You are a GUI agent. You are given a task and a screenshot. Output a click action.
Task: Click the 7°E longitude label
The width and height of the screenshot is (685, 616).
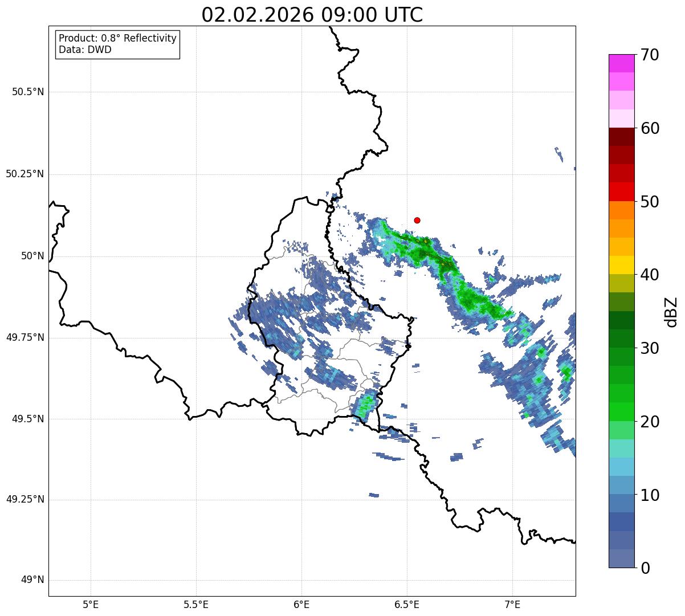[513, 604]
